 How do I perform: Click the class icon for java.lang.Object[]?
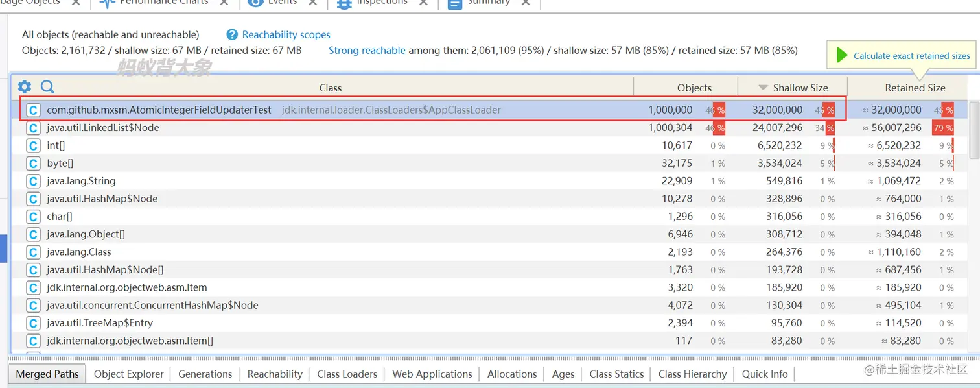(33, 234)
